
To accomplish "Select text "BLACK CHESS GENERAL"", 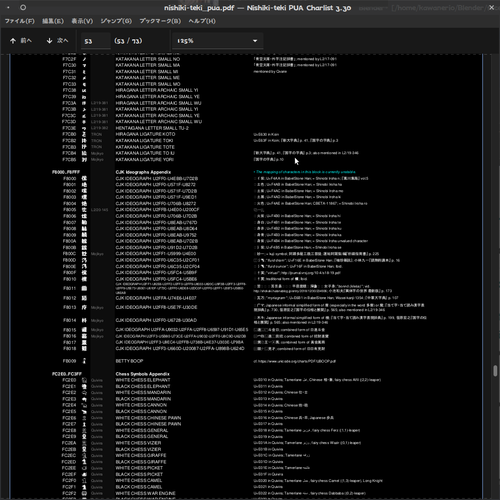I will [x=142, y=437].
